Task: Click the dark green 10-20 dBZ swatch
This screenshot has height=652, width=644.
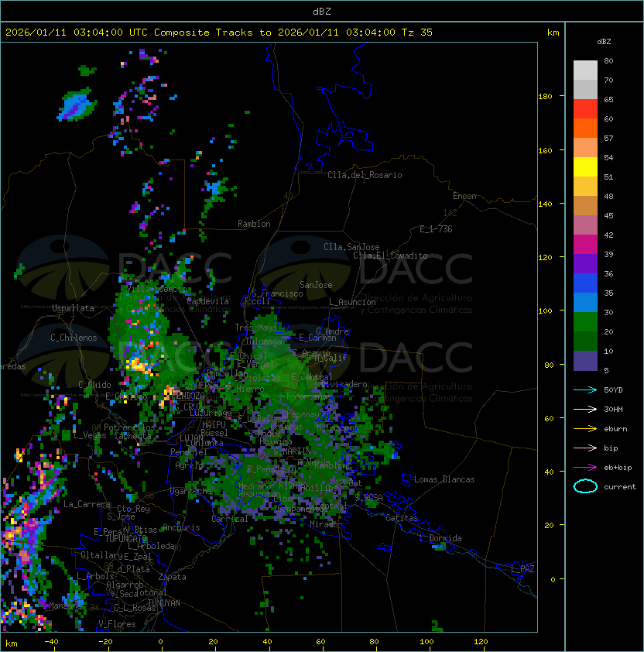Action: (x=585, y=341)
